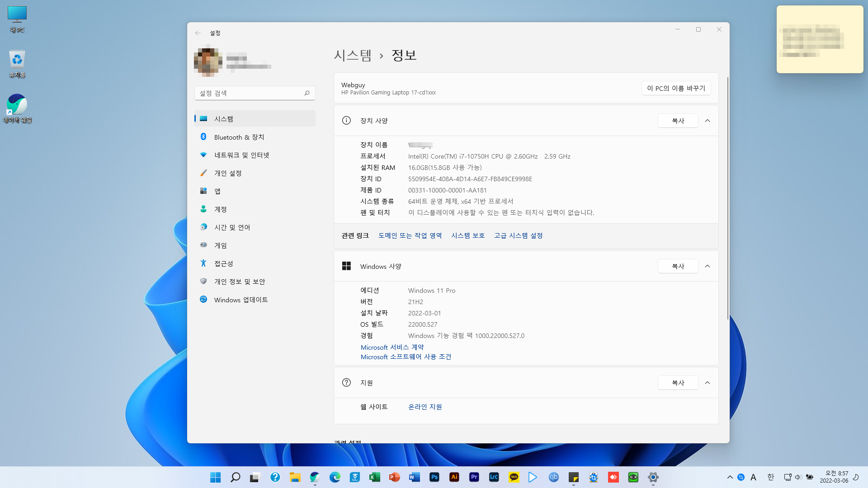This screenshot has height=488, width=868.
Task: Open 네이버 웨일 desktop shortcut
Action: point(17,108)
